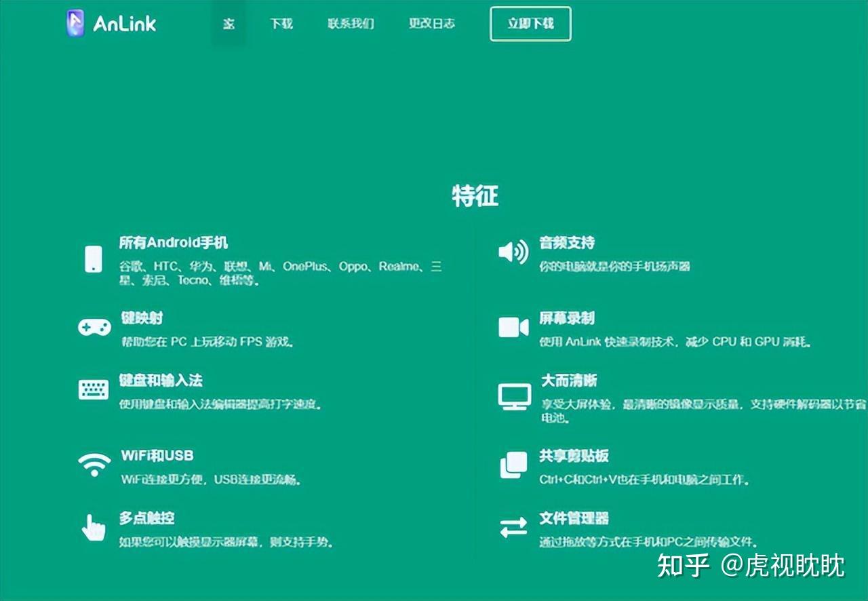Click the 特征 section heading

pos(475,197)
